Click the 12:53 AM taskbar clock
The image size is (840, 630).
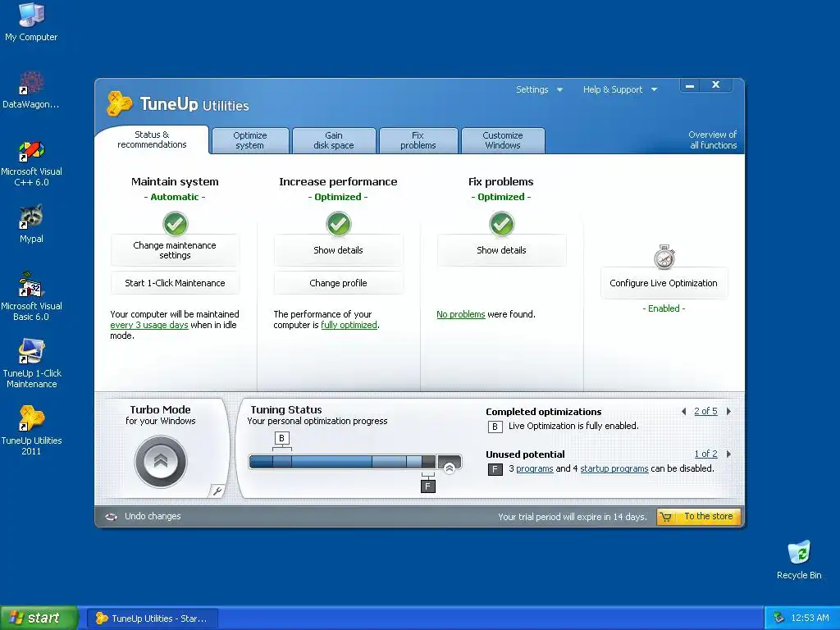pos(810,619)
